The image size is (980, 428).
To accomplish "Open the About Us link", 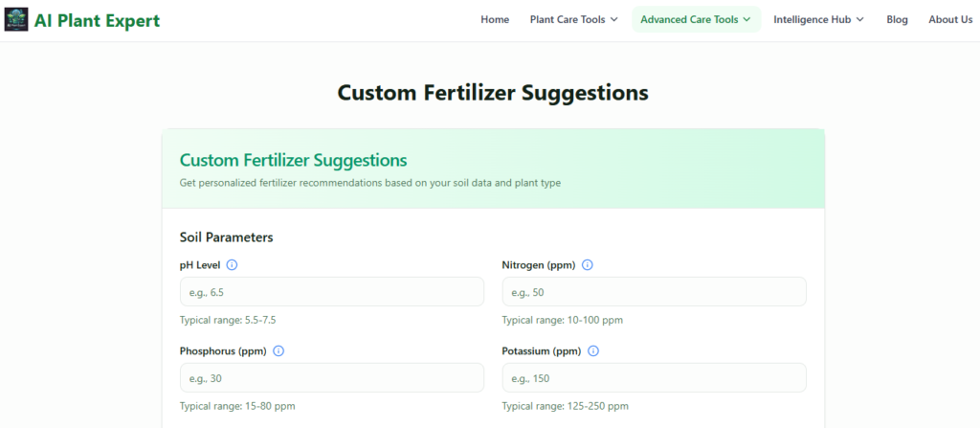I will click(x=949, y=19).
